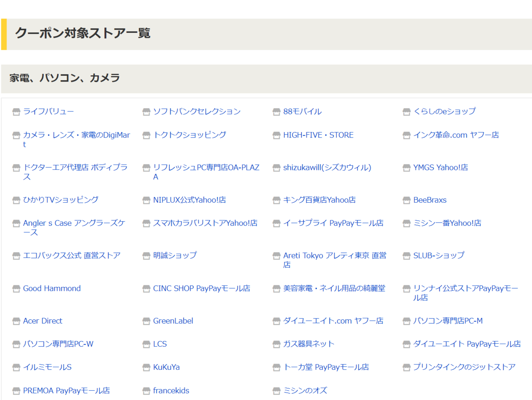Image resolution: width=532 pixels, height=400 pixels.
Task: Click the store icon beside キング百貨店Yahoo店
Action: click(277, 200)
